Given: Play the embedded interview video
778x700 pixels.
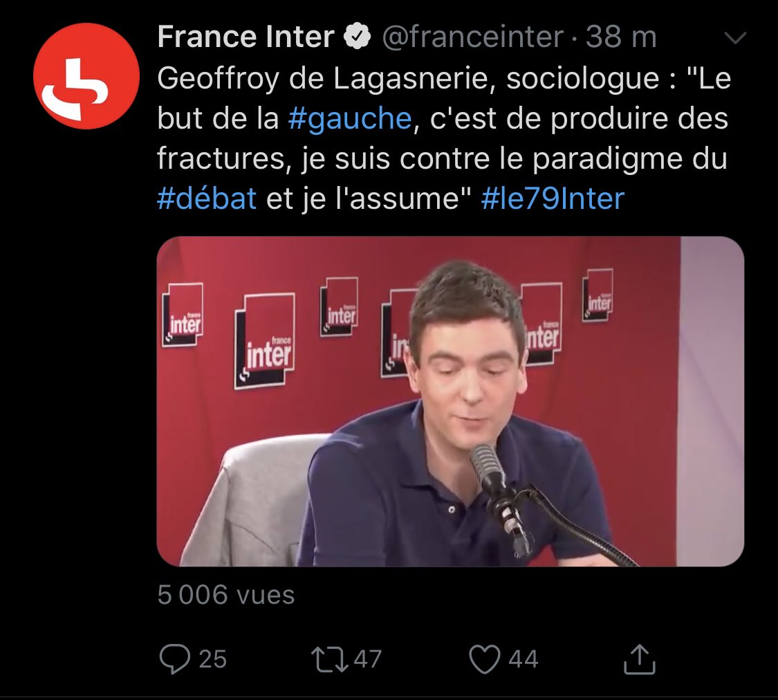Looking at the screenshot, I should tap(450, 401).
